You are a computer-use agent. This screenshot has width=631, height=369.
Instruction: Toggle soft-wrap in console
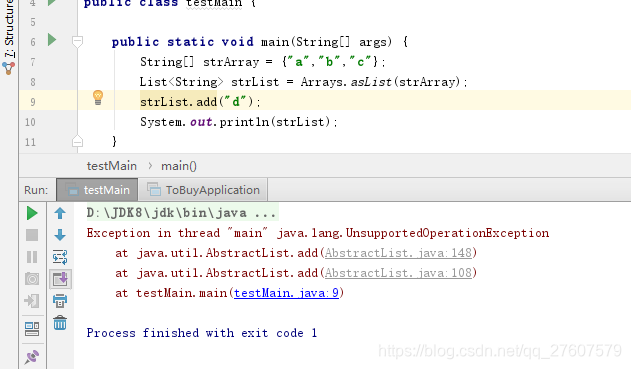[60, 257]
